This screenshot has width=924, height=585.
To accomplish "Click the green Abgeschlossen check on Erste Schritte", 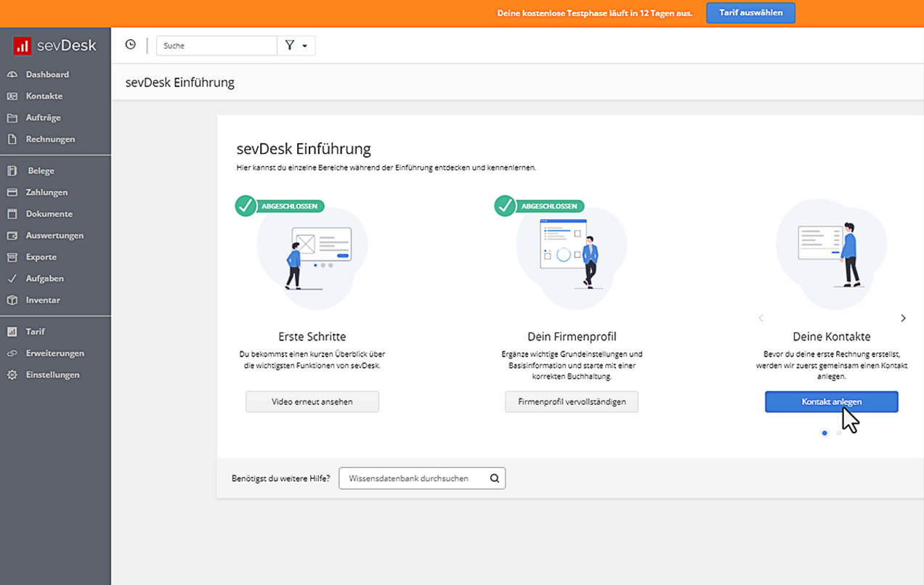I will pos(247,205).
